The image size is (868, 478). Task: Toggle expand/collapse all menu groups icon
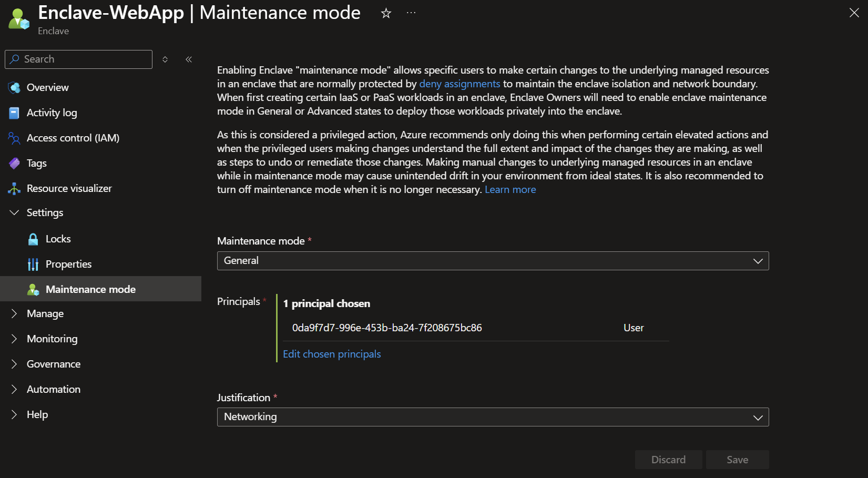pos(165,59)
